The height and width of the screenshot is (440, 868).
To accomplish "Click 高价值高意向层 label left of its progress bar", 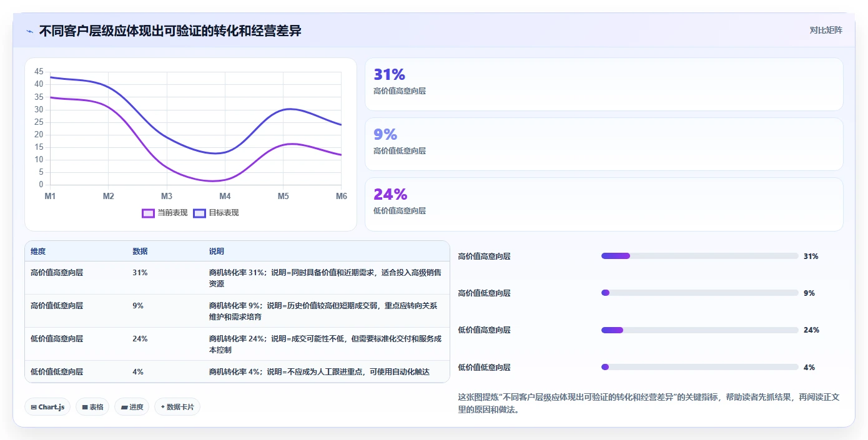I will pyautogui.click(x=485, y=257).
